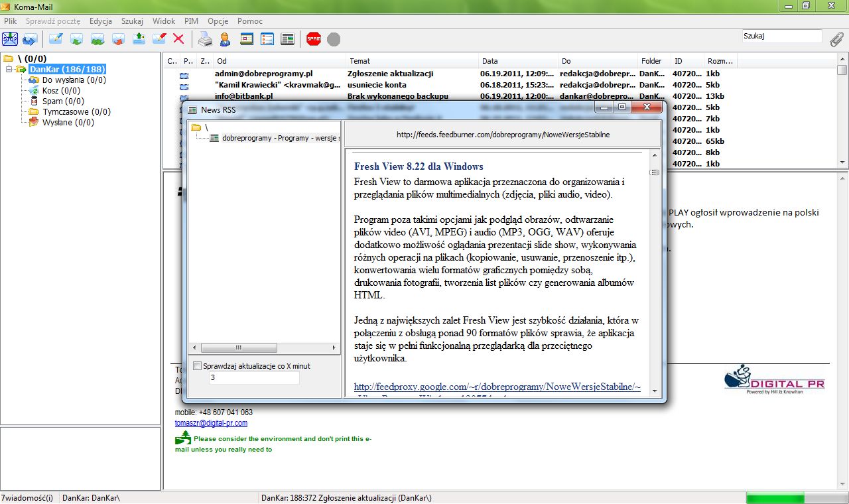The width and height of the screenshot is (849, 504).
Task: Click the RSS article vertical scrollbar down arrow
Action: tap(654, 391)
